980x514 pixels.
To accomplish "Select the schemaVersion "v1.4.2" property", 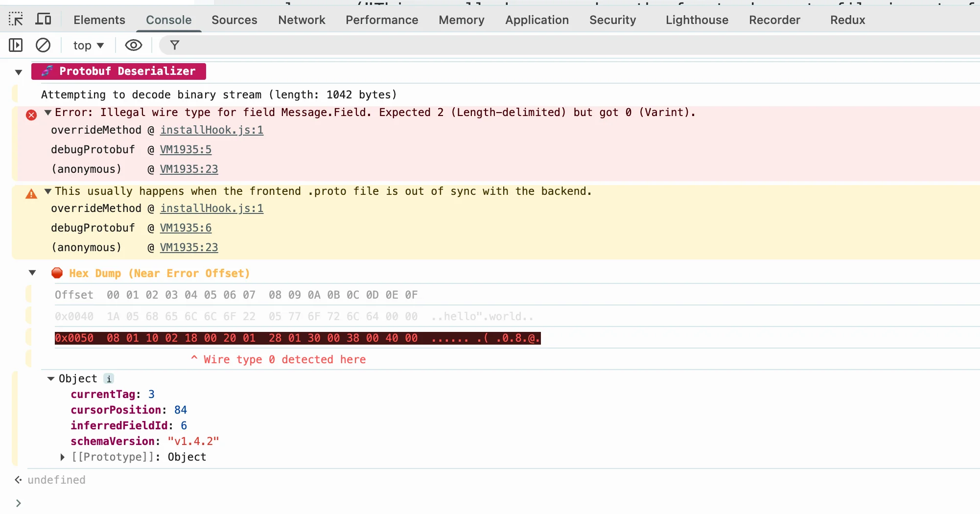I will tap(145, 441).
